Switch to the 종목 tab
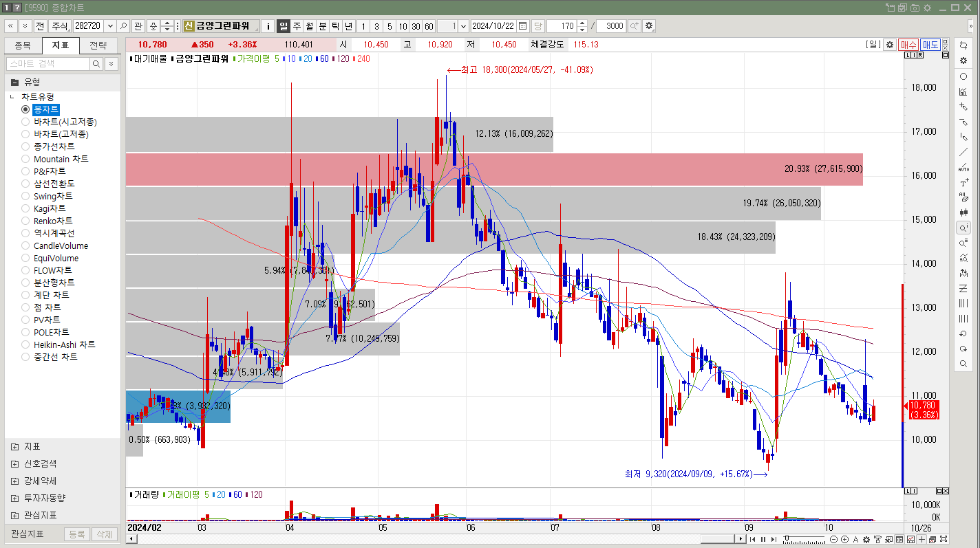Viewport: 980px width, 548px height. pos(23,45)
